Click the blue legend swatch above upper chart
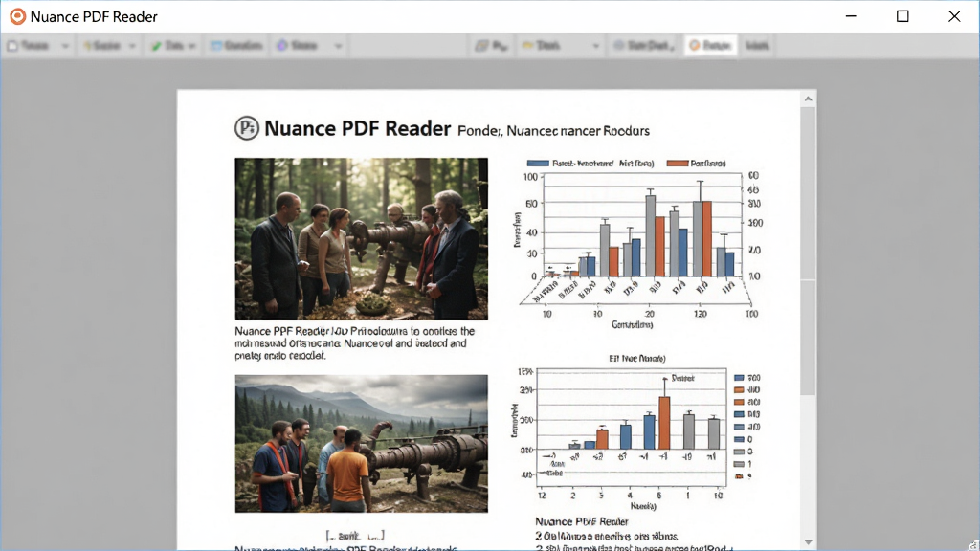 tap(538, 163)
